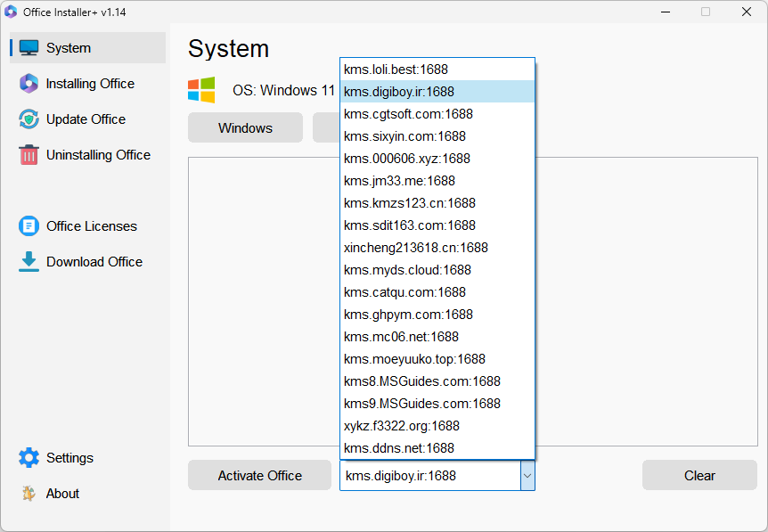Click the Windows logo next to OS label
Image resolution: width=768 pixels, height=532 pixels.
201,90
